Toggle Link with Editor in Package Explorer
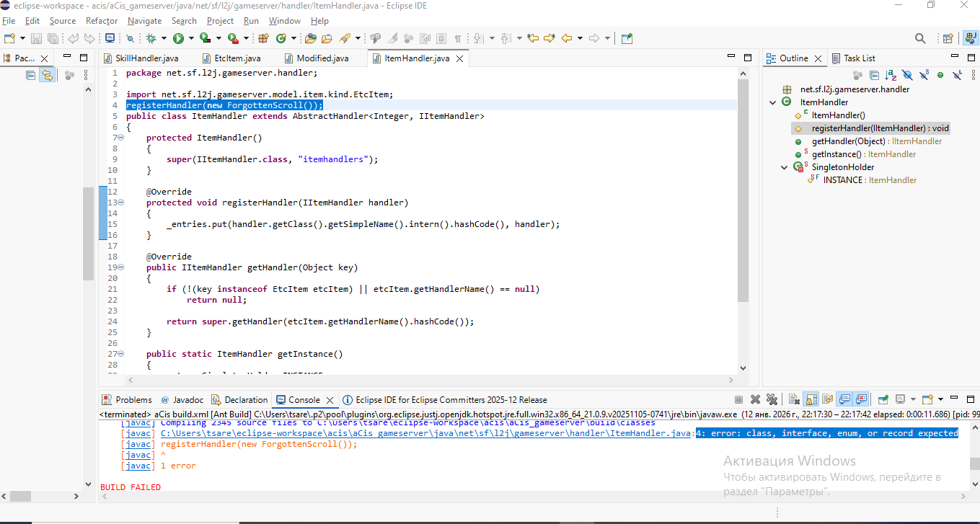Viewport: 980px width, 524px height. [47, 74]
